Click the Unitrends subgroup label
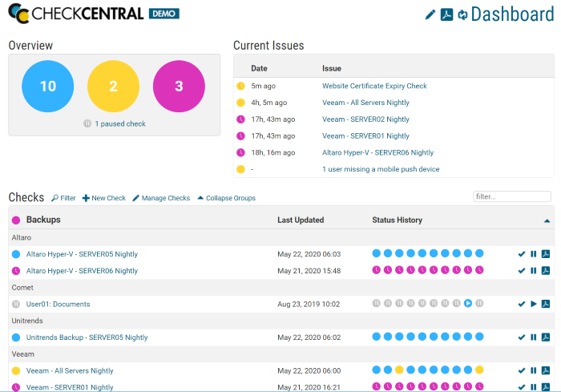 [27, 321]
